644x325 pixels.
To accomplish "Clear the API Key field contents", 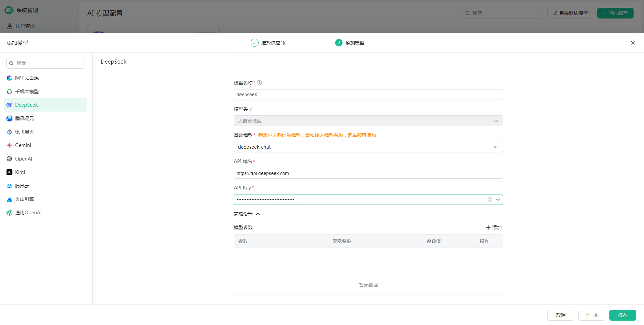I will (490, 200).
